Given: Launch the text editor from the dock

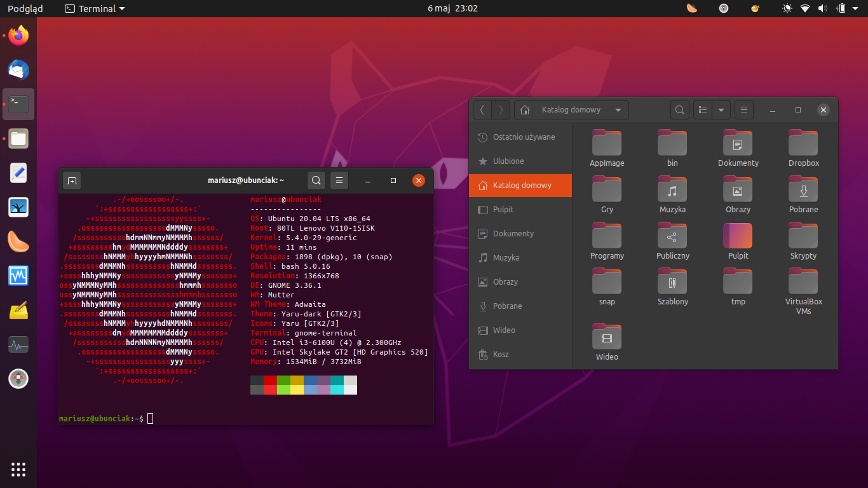Looking at the screenshot, I should click(x=18, y=173).
